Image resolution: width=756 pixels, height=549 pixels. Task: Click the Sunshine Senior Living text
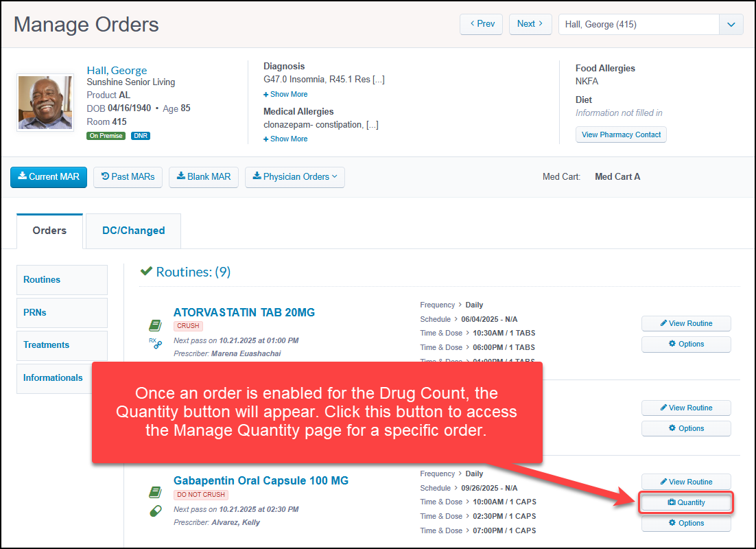pyautogui.click(x=130, y=82)
